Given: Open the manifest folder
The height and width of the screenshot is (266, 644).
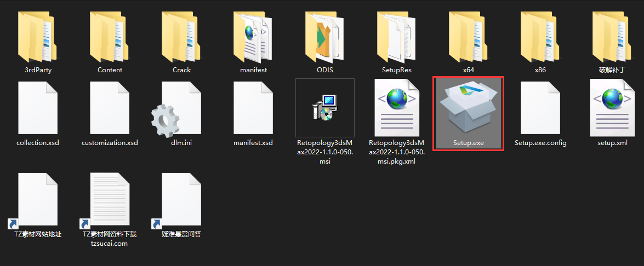Looking at the screenshot, I should pyautogui.click(x=253, y=37).
